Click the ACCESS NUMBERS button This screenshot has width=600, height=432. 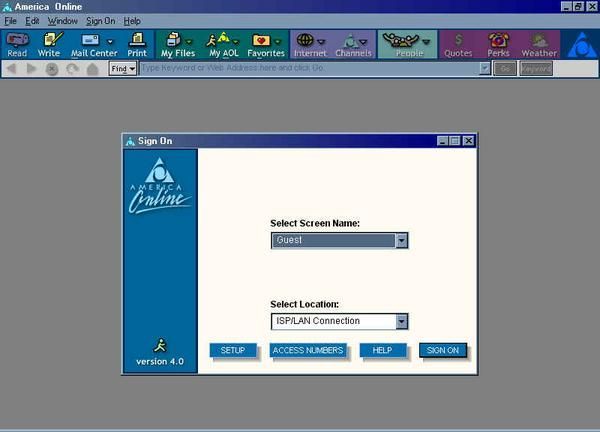pyautogui.click(x=308, y=351)
